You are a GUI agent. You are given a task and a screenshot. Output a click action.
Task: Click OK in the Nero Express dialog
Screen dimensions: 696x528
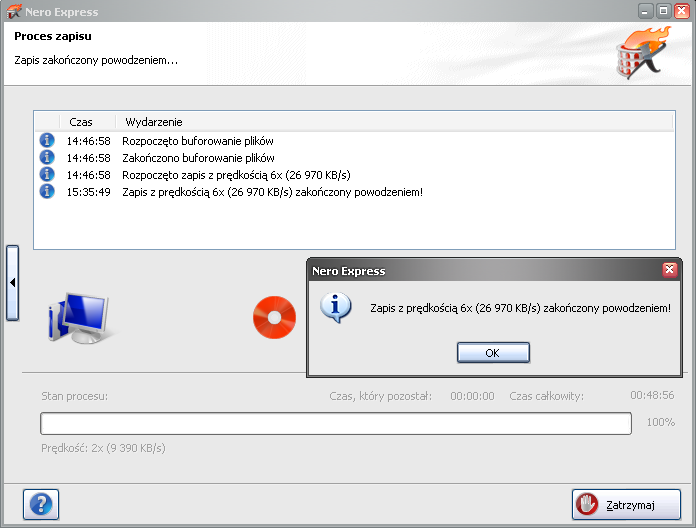493,353
